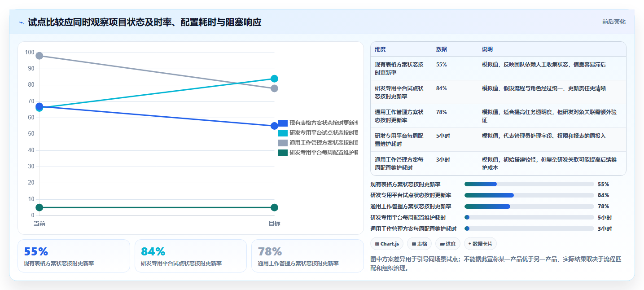
Task: Click the 说明 column header
Action: [487, 49]
